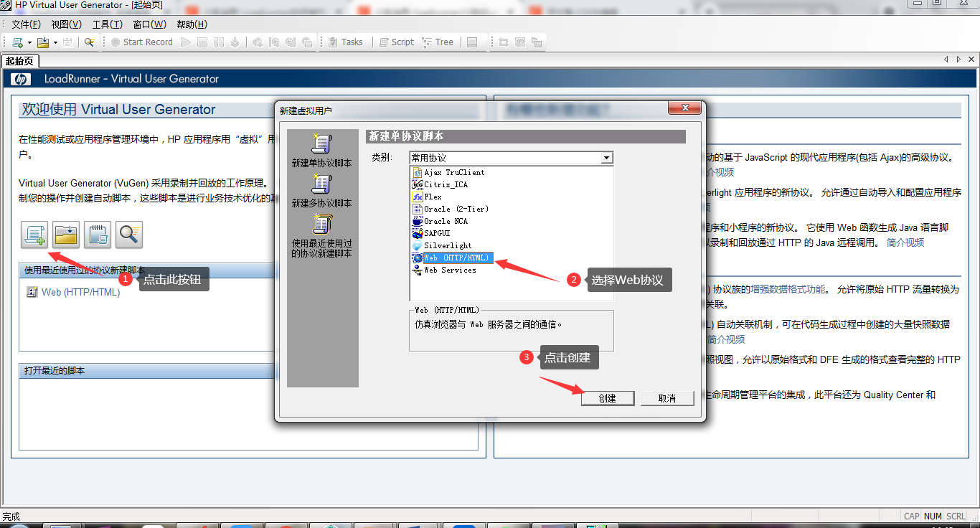This screenshot has height=528, width=980.
Task: Click the Stop square toolbar icon
Action: click(x=202, y=42)
